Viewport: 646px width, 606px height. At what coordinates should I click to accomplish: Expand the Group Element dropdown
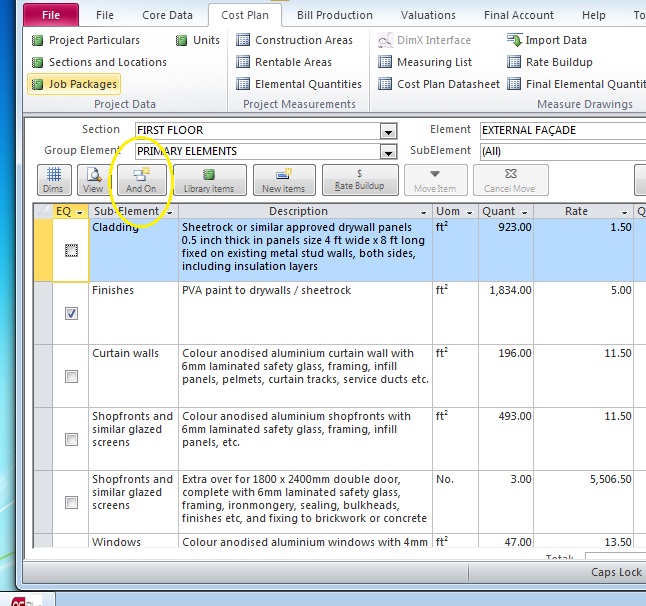click(388, 152)
